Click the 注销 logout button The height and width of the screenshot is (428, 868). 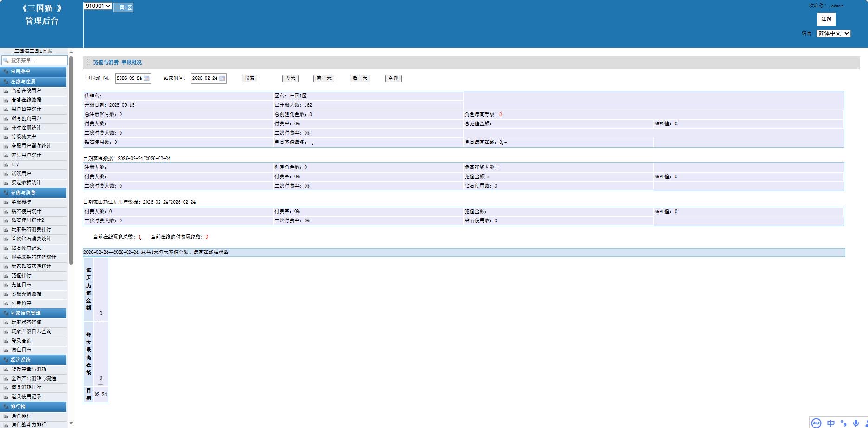point(826,19)
